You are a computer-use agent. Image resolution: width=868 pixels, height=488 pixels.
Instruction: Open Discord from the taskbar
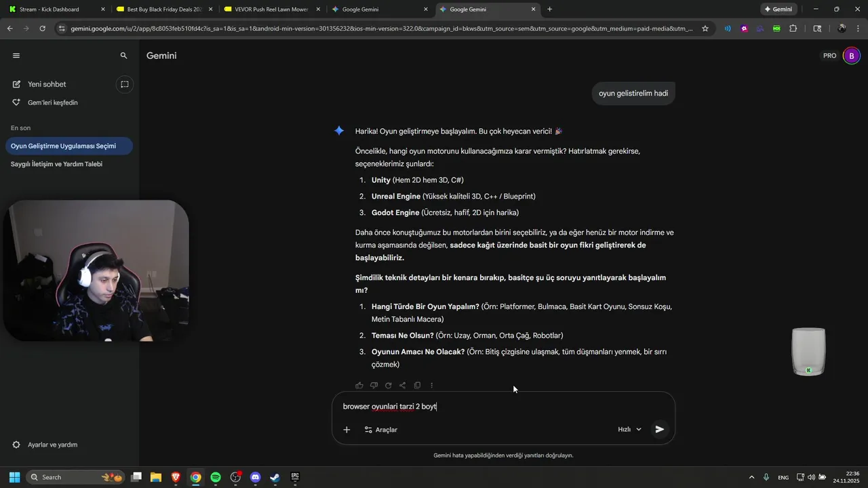tap(255, 477)
